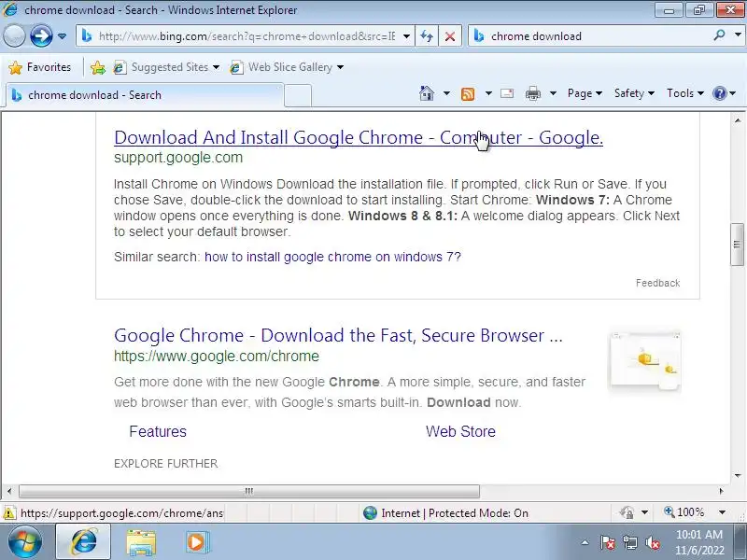The height and width of the screenshot is (560, 747).
Task: Click the greyed-out back button
Action: (x=14, y=35)
